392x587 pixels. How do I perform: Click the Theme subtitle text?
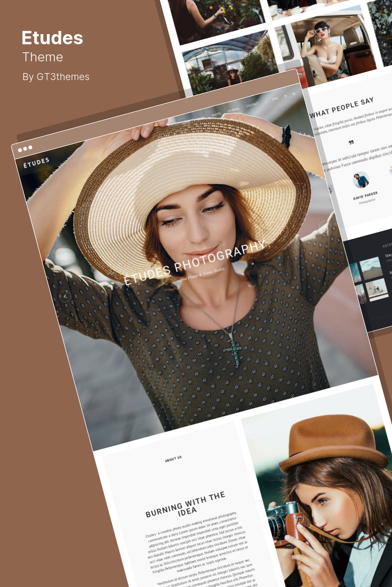click(43, 57)
